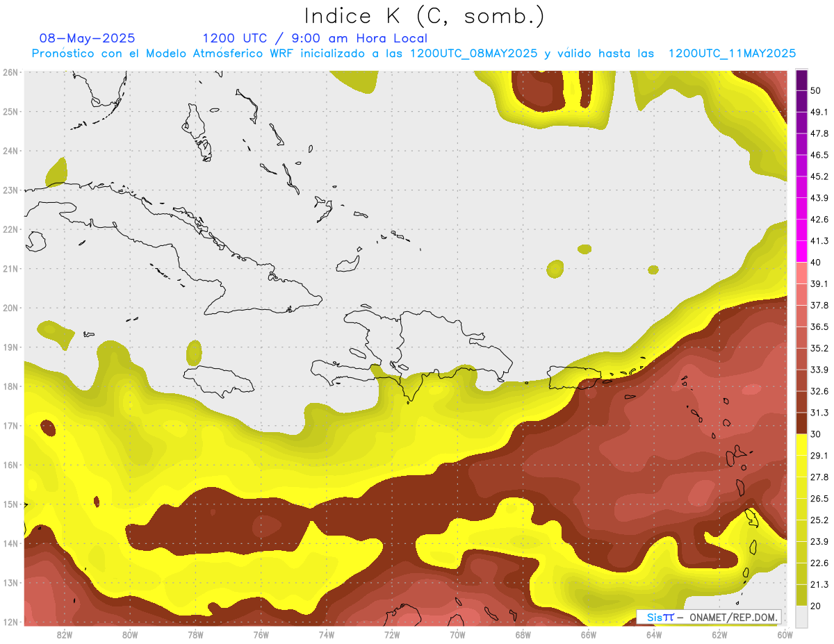Click color scale value "47.8"
This screenshot has height=644, width=834.
(819, 133)
